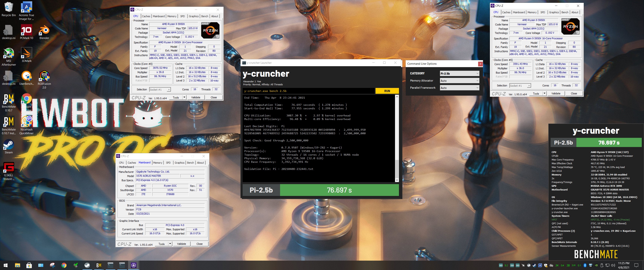The image size is (644, 270).
Task: Open Socket #1 selection in top-left CPU-Z
Action: [x=160, y=89]
